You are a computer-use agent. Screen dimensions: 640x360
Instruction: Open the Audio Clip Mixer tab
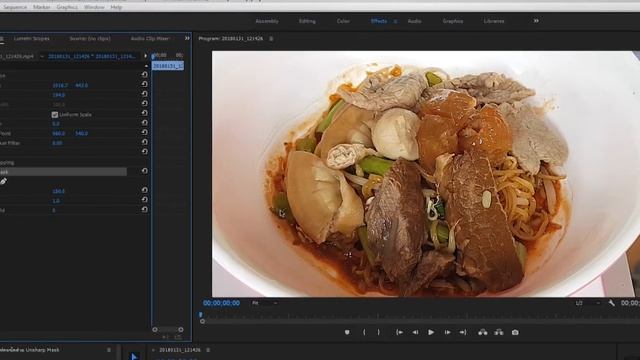pos(150,39)
